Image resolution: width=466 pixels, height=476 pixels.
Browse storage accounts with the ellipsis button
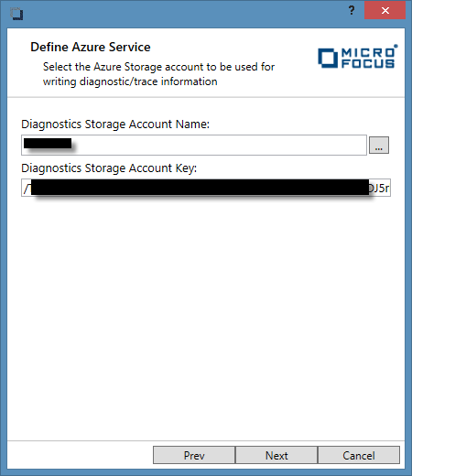click(379, 145)
